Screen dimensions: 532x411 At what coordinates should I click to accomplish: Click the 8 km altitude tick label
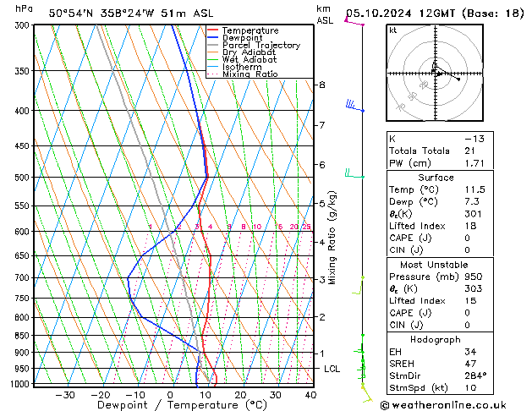click(x=322, y=85)
